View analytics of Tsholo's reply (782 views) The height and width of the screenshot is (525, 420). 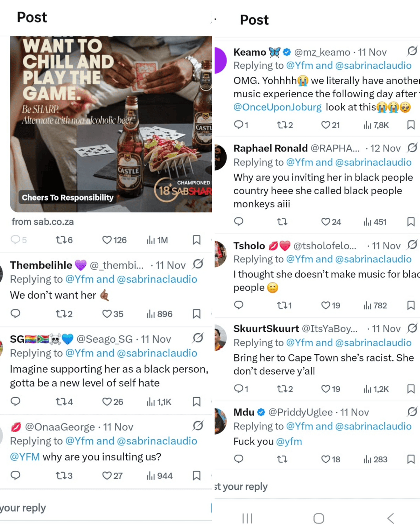point(375,305)
